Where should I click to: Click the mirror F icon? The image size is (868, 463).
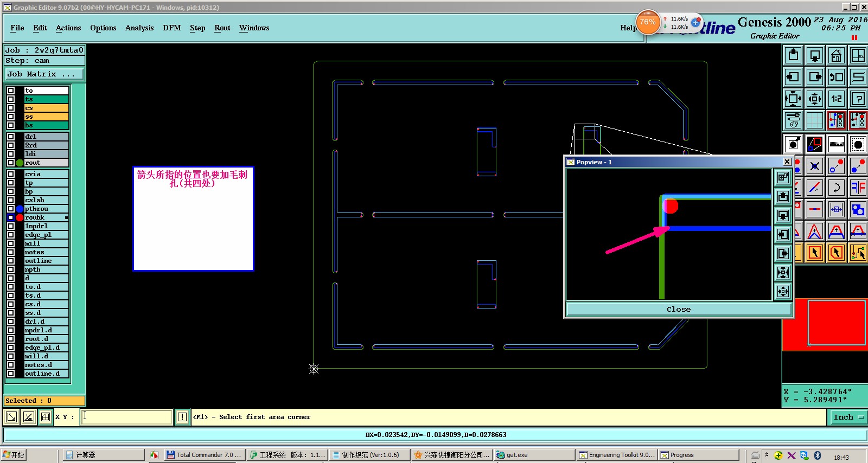[858, 188]
